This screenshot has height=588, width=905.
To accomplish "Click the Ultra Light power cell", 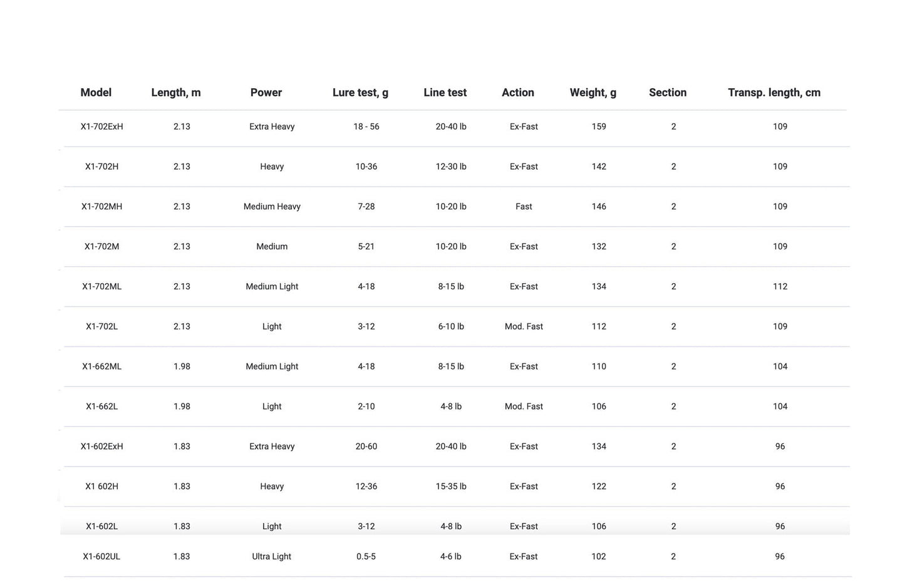I will pyautogui.click(x=272, y=557).
